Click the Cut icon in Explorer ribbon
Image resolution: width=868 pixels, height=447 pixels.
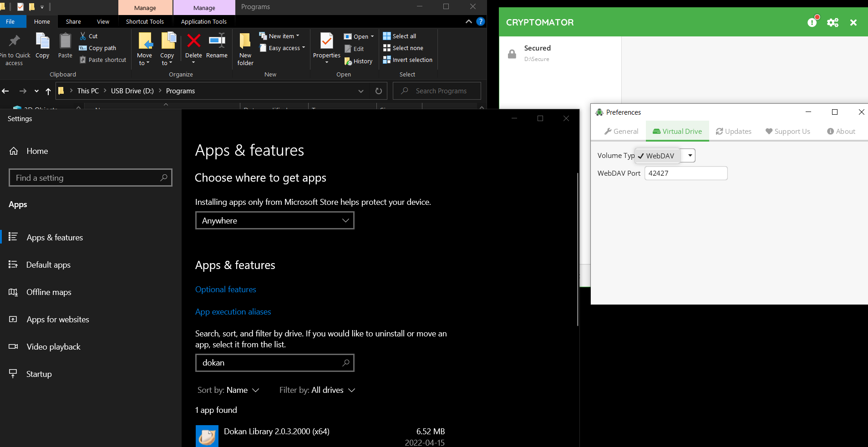83,36
